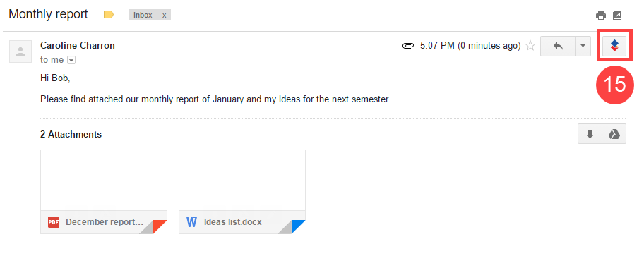Viewport: 644px width, 256px height.
Task: Click sender name Caroline Charron
Action: [x=78, y=46]
